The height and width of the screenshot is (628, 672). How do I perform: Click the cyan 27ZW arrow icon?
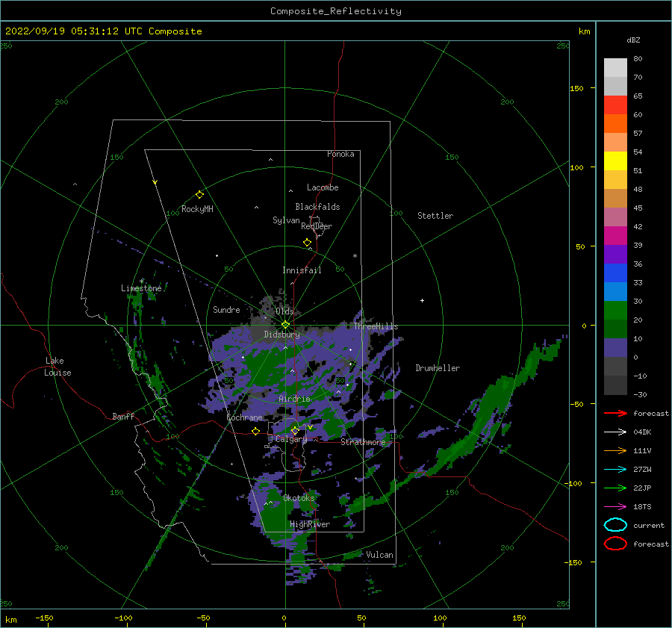pos(615,470)
